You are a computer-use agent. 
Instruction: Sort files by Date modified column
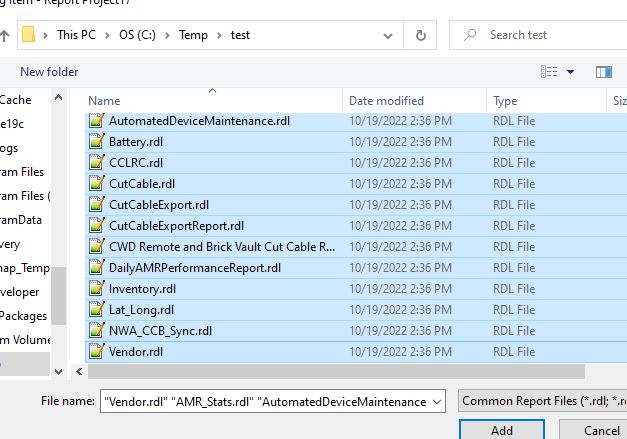coord(415,101)
